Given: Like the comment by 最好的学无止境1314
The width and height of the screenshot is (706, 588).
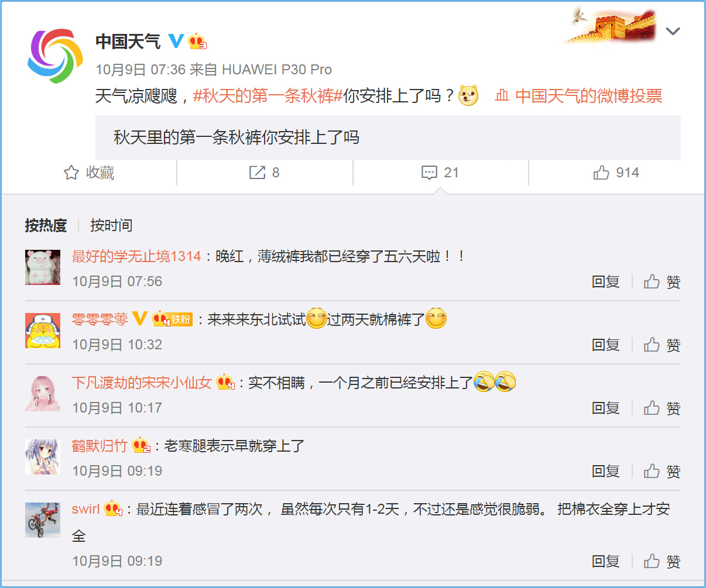Looking at the screenshot, I should [662, 281].
